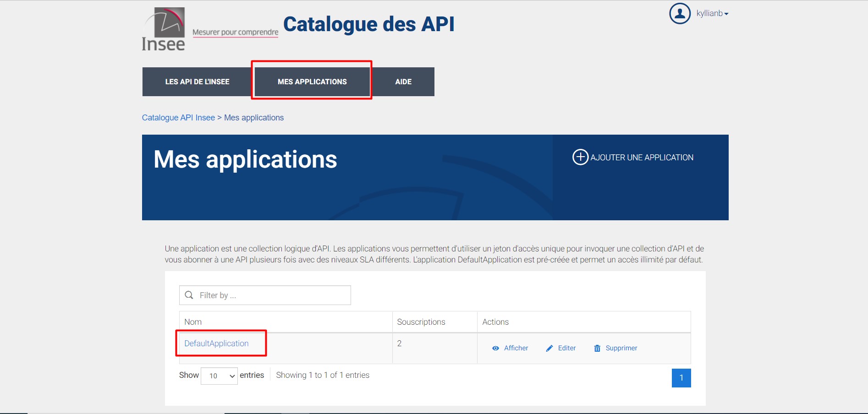Open the Show entries count dropdown
The height and width of the screenshot is (414, 868).
point(219,376)
